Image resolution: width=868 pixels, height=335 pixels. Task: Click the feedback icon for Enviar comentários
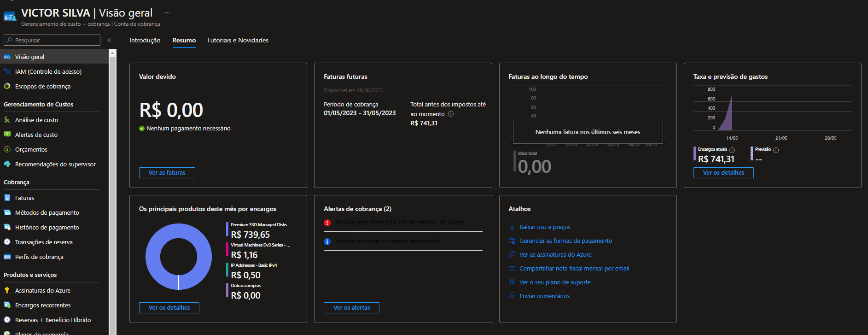click(x=512, y=296)
